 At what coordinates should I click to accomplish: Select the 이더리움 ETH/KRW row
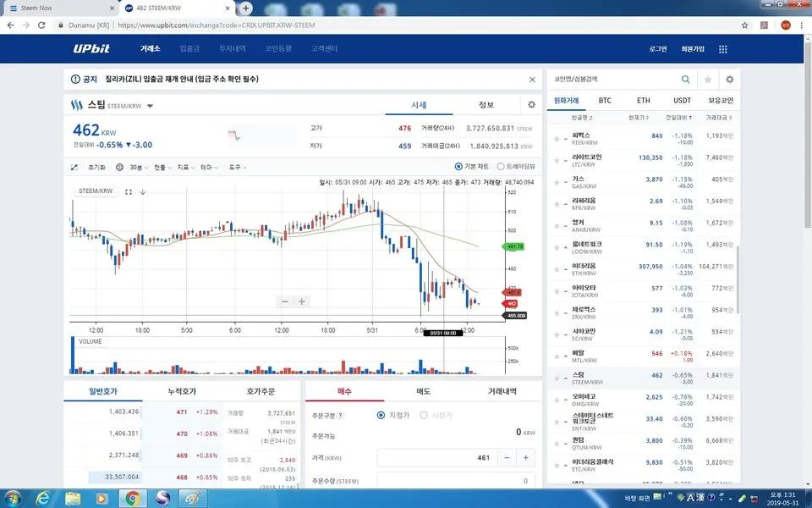[x=643, y=269]
